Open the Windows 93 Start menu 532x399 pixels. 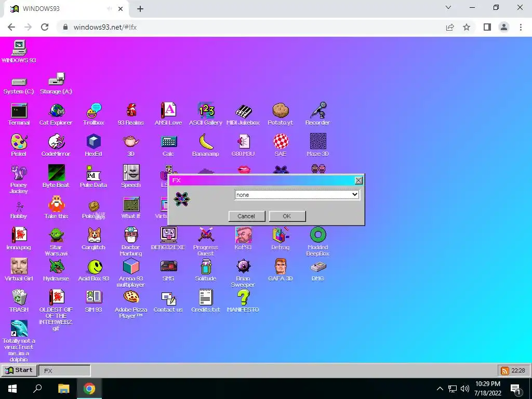tap(19, 370)
